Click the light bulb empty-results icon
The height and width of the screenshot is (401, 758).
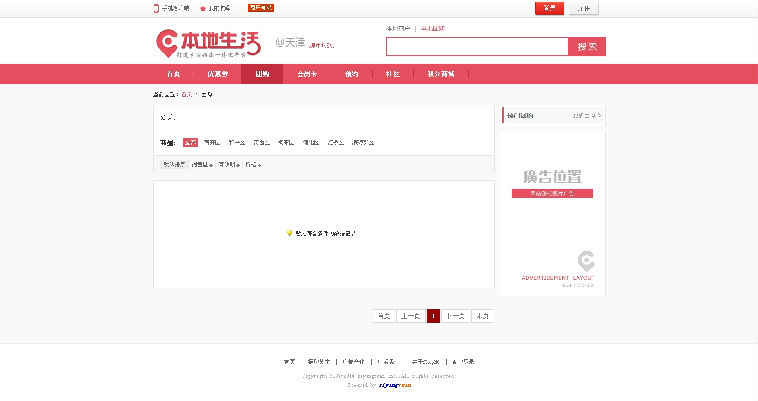coord(289,233)
